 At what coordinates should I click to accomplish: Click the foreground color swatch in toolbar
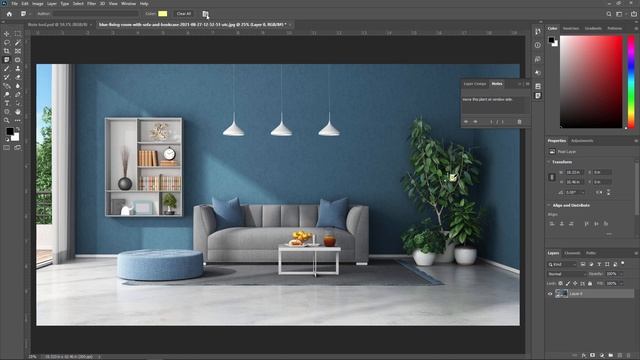tap(9, 131)
